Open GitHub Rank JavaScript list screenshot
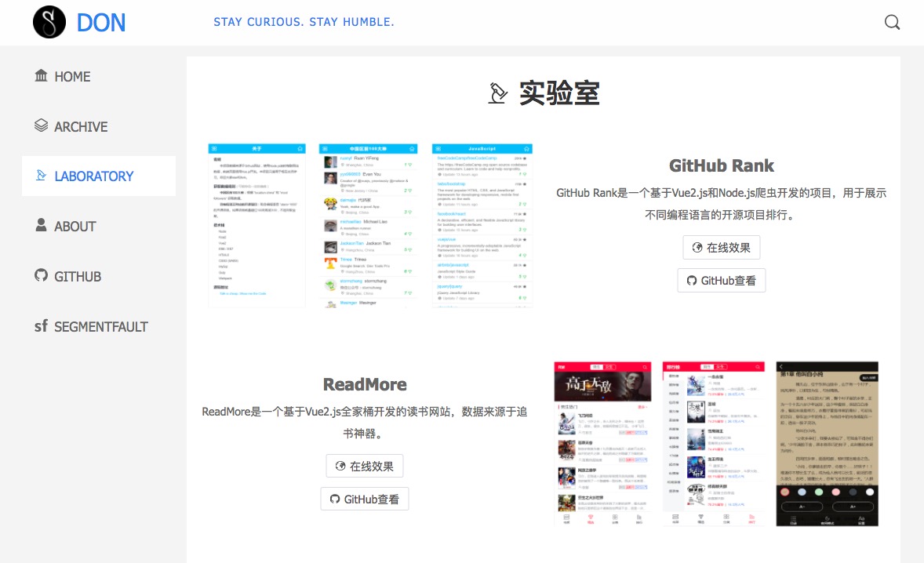 tap(482, 225)
